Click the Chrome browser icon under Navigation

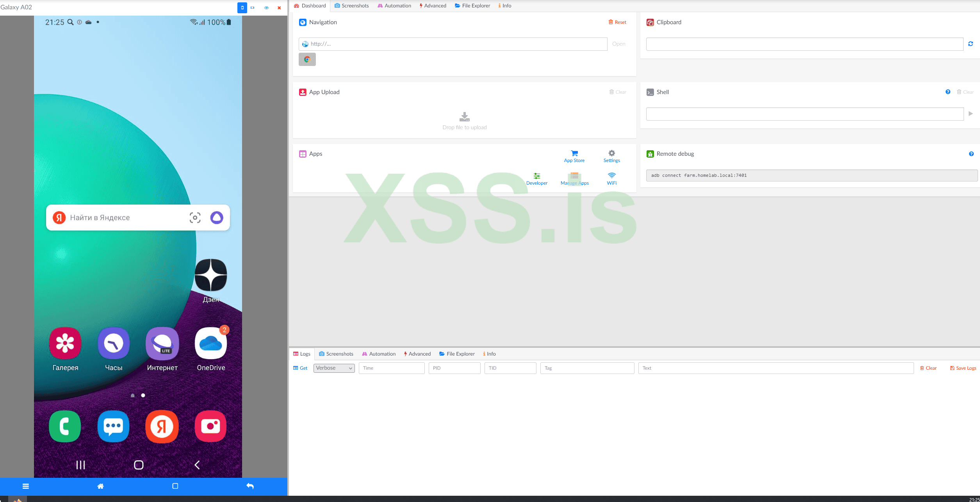coord(307,59)
